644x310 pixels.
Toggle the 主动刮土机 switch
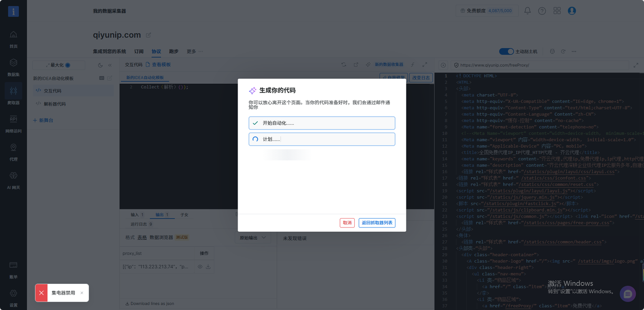[506, 51]
